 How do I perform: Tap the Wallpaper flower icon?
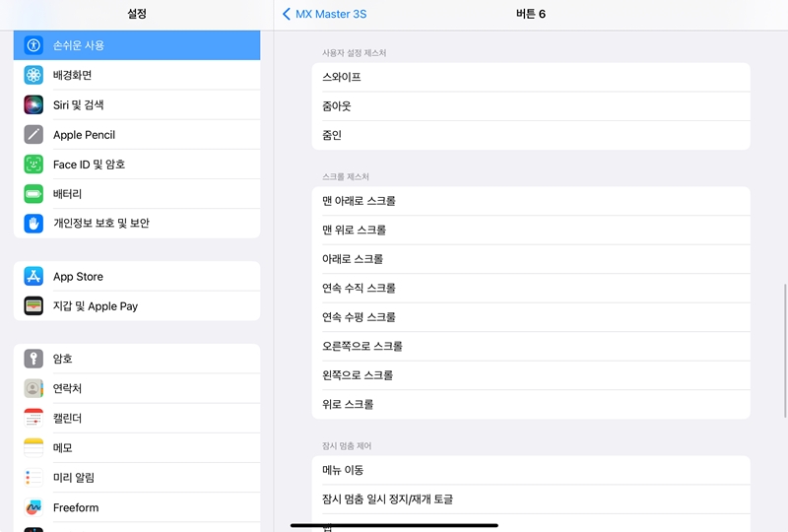[33, 75]
